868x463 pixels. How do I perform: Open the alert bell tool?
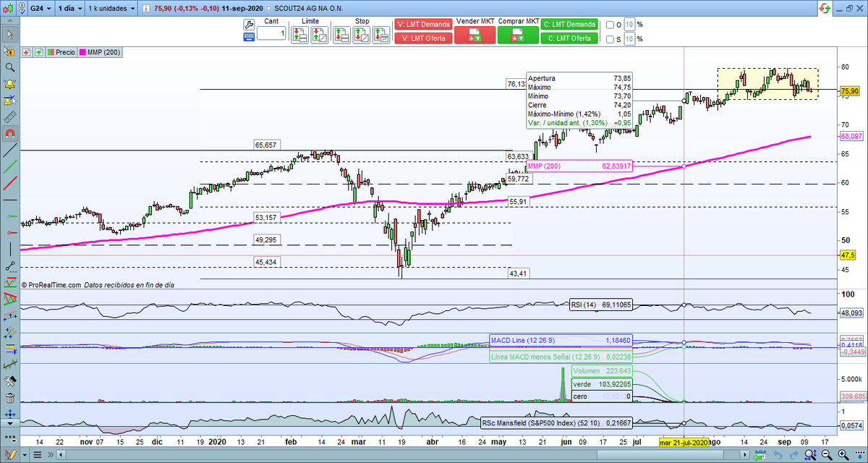click(x=9, y=84)
